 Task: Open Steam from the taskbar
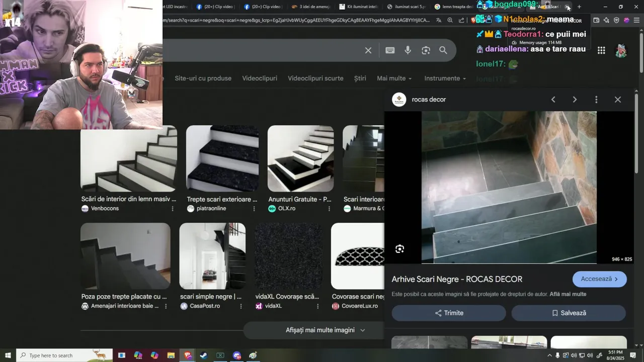[x=203, y=355]
